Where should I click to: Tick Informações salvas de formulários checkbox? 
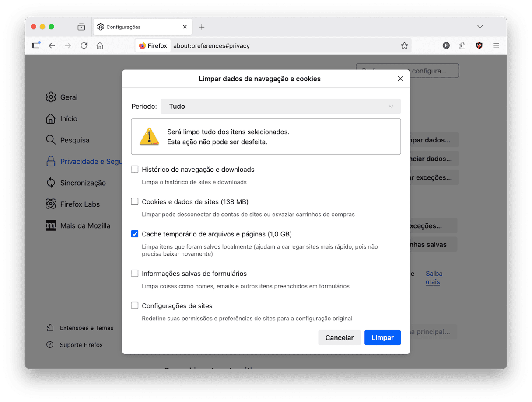pyautogui.click(x=135, y=274)
